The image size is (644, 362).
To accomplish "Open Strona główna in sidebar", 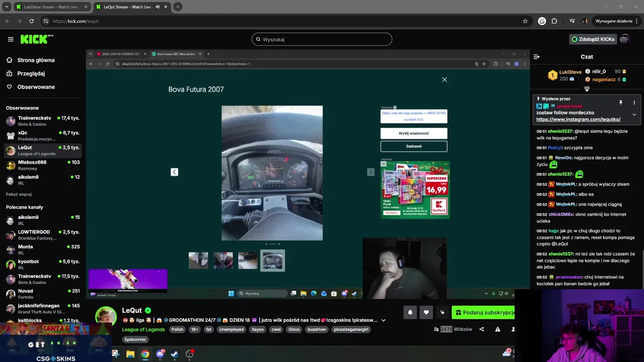I will (x=36, y=60).
